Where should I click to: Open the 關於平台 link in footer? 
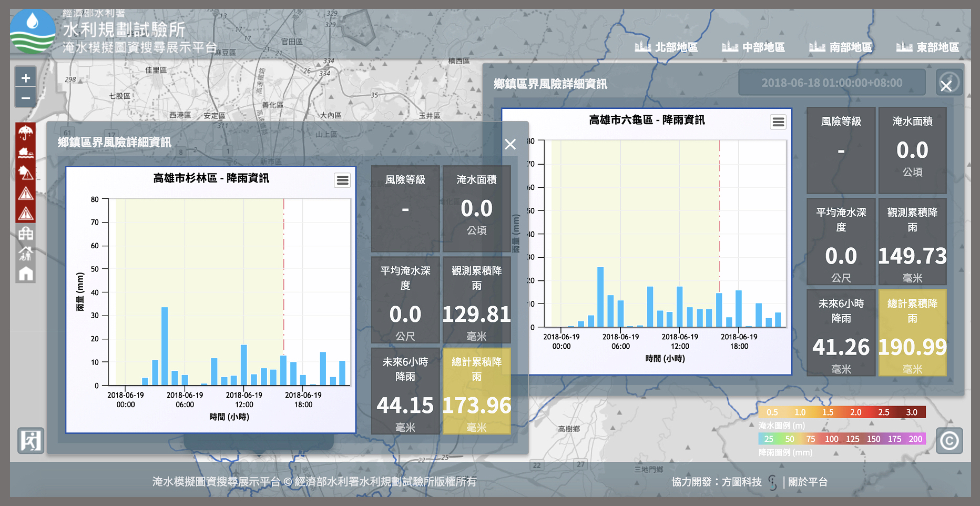(808, 482)
